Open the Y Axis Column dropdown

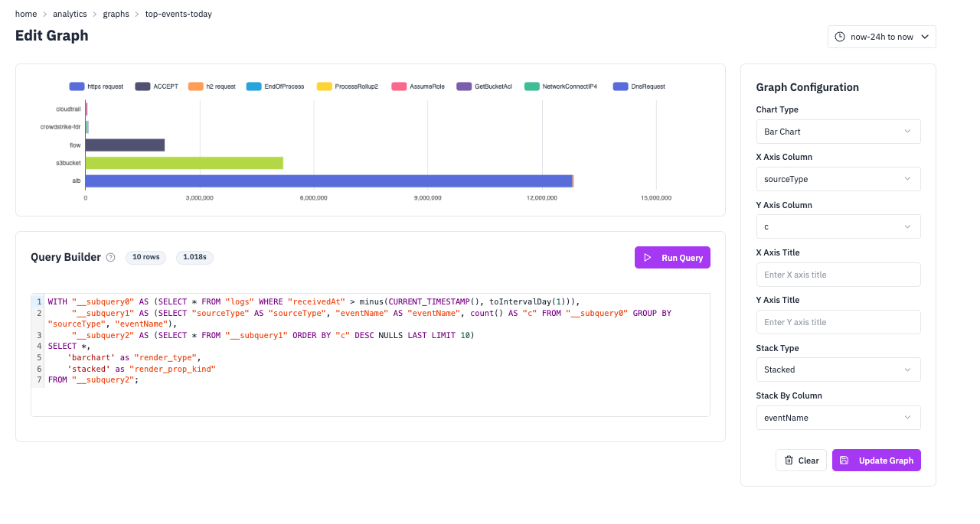pyautogui.click(x=838, y=226)
